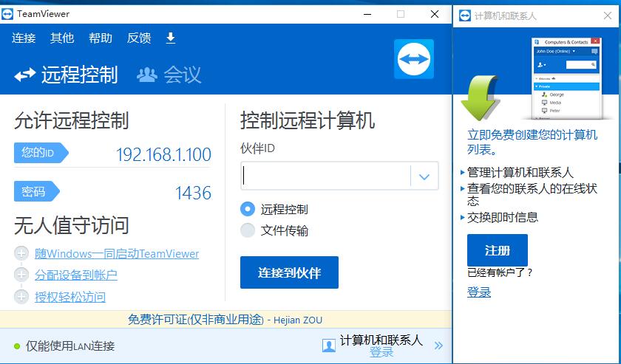Click the 连接到伙伴 button
This screenshot has height=364, width=621.
coord(289,272)
